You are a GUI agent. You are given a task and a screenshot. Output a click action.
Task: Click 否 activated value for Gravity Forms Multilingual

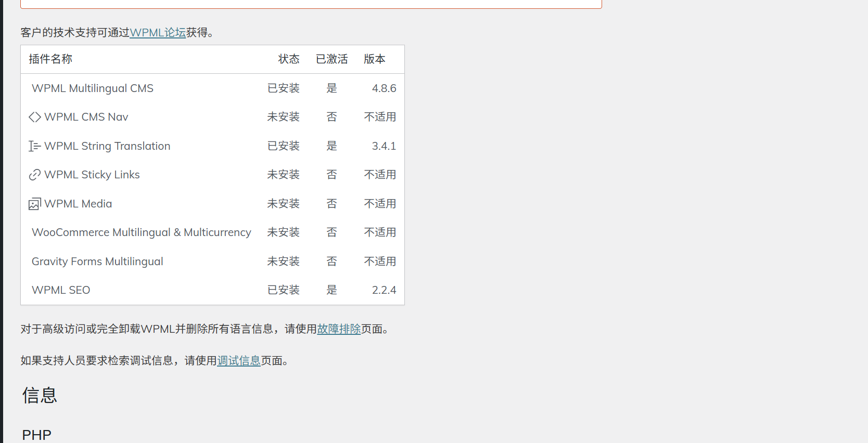[x=332, y=262]
